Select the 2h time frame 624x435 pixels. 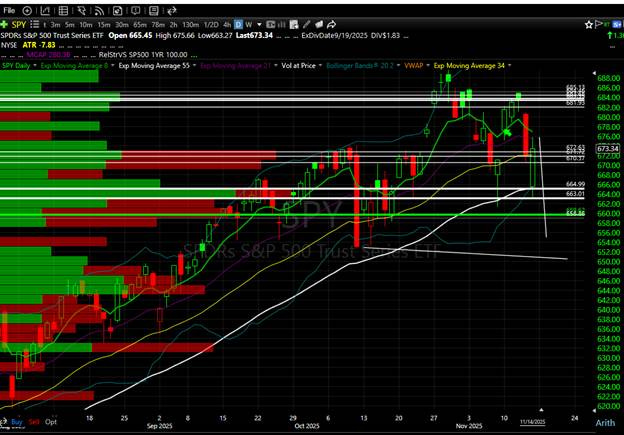click(x=174, y=25)
